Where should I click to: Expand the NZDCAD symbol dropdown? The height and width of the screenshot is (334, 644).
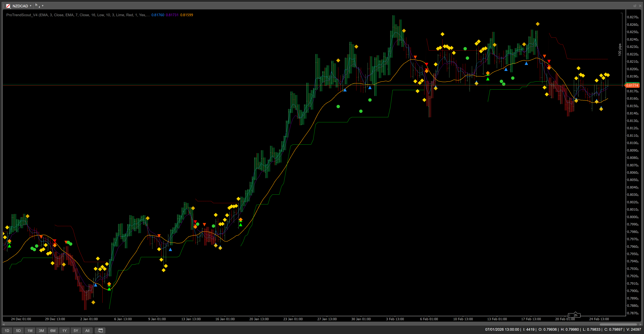[31, 6]
